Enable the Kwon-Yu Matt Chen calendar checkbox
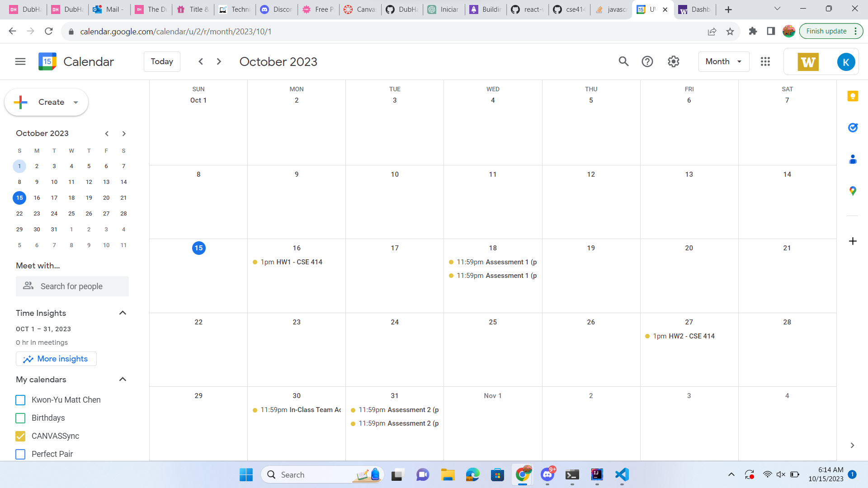868x488 pixels. (20, 400)
